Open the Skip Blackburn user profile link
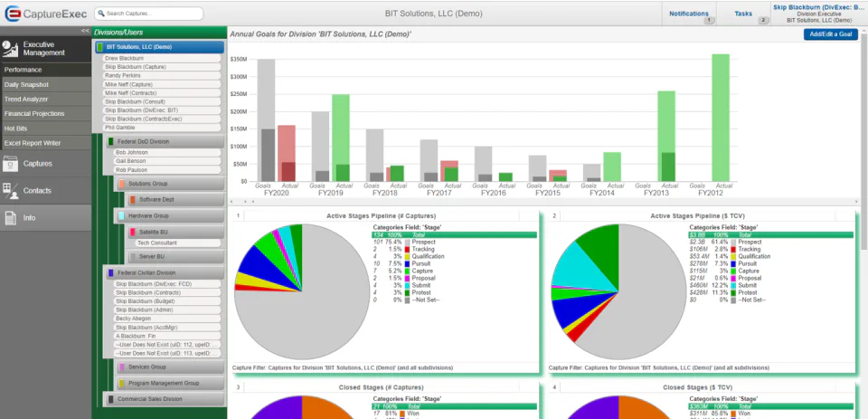Image resolution: width=868 pixels, height=419 pixels. click(819, 7)
